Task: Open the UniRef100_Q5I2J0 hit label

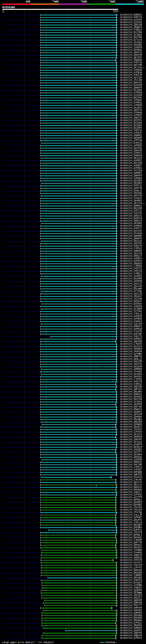Action: coord(131,485)
